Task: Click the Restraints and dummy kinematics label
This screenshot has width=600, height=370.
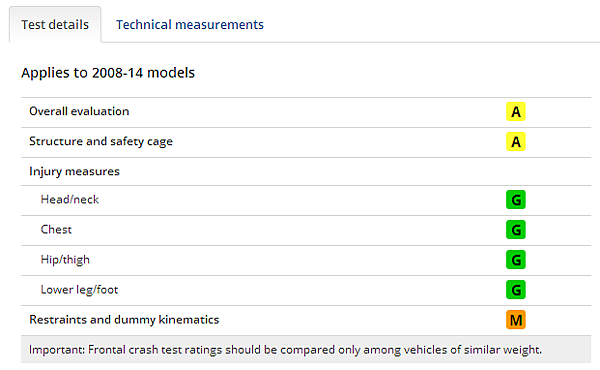Action: pos(124,319)
